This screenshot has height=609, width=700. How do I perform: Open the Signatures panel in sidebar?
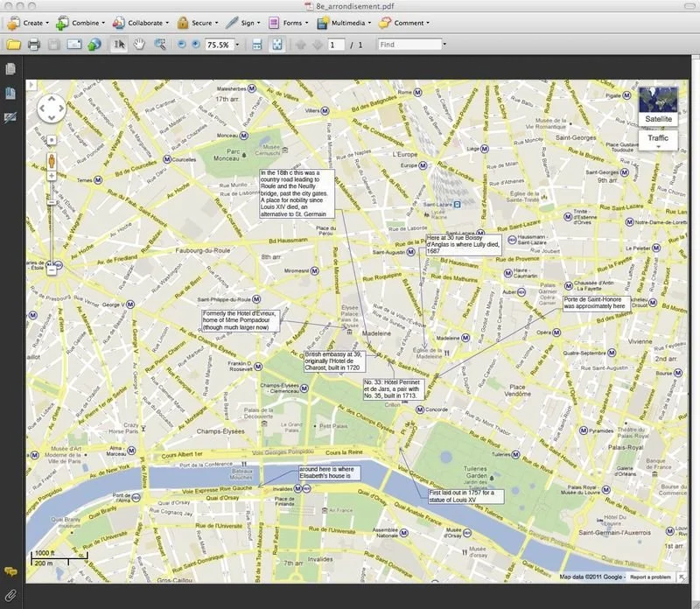pos(10,117)
